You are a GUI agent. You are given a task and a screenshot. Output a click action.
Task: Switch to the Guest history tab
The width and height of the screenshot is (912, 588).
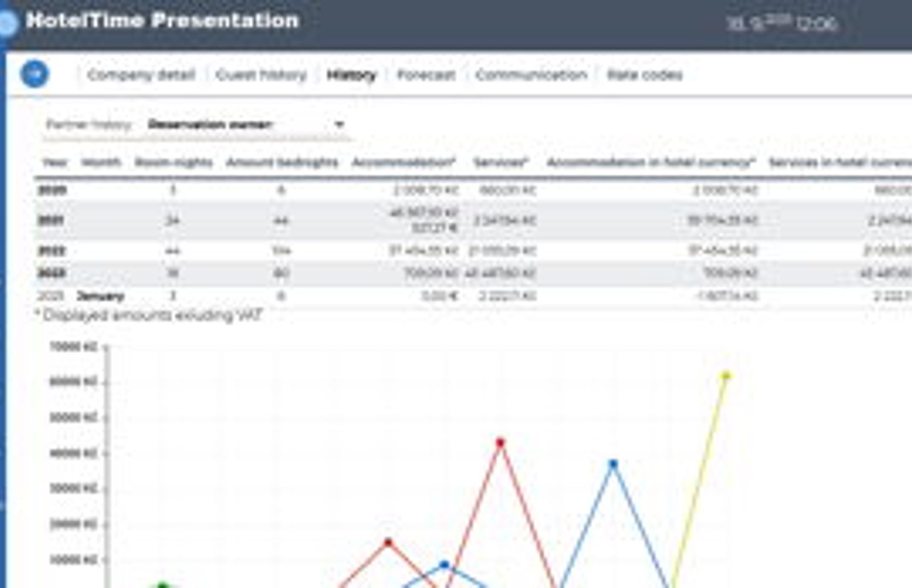[x=261, y=75]
